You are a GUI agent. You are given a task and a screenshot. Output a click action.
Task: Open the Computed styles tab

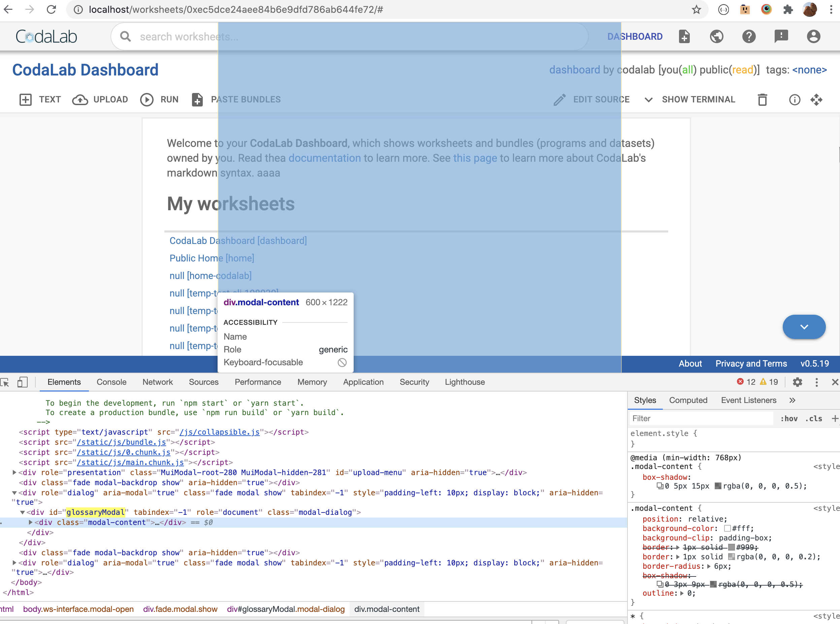tap(688, 400)
